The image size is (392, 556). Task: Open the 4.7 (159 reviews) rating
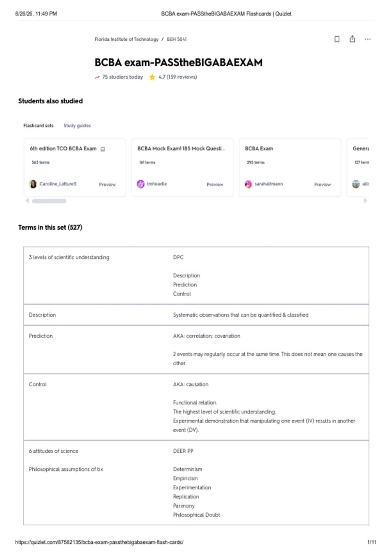[x=178, y=77]
